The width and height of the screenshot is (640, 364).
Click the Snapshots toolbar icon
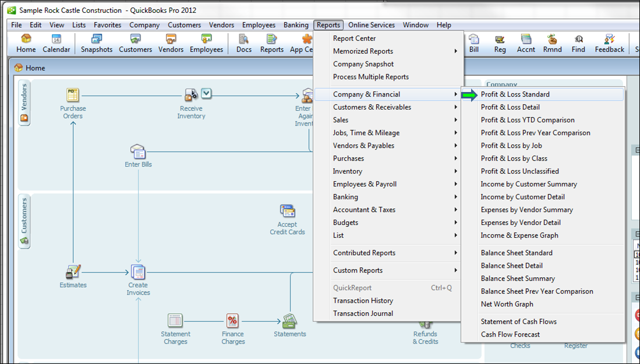[96, 43]
